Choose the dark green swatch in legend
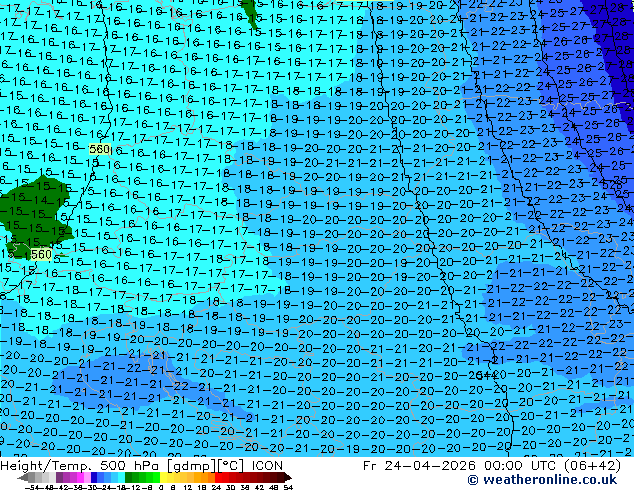 coord(128,477)
